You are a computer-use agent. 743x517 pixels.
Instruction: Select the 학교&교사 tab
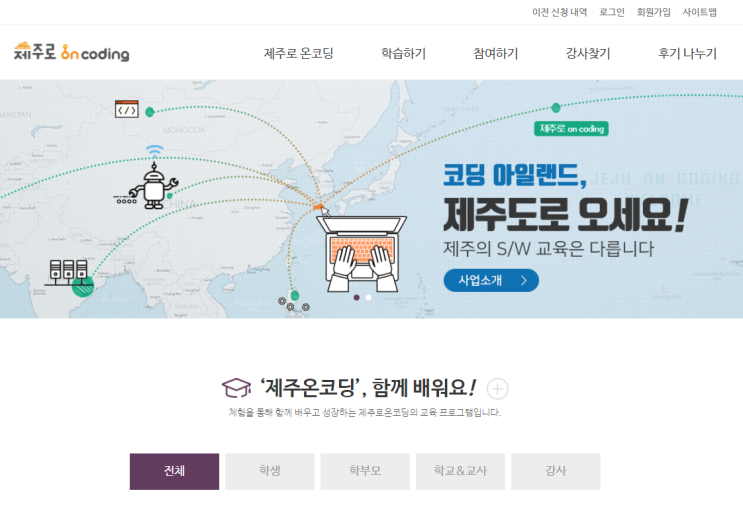coord(460,471)
